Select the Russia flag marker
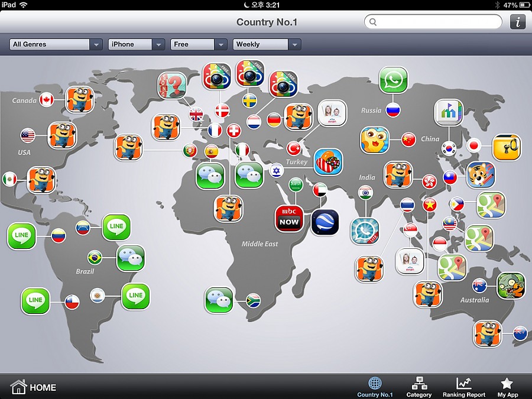Image resolution: width=532 pixels, height=399 pixels. point(393,110)
